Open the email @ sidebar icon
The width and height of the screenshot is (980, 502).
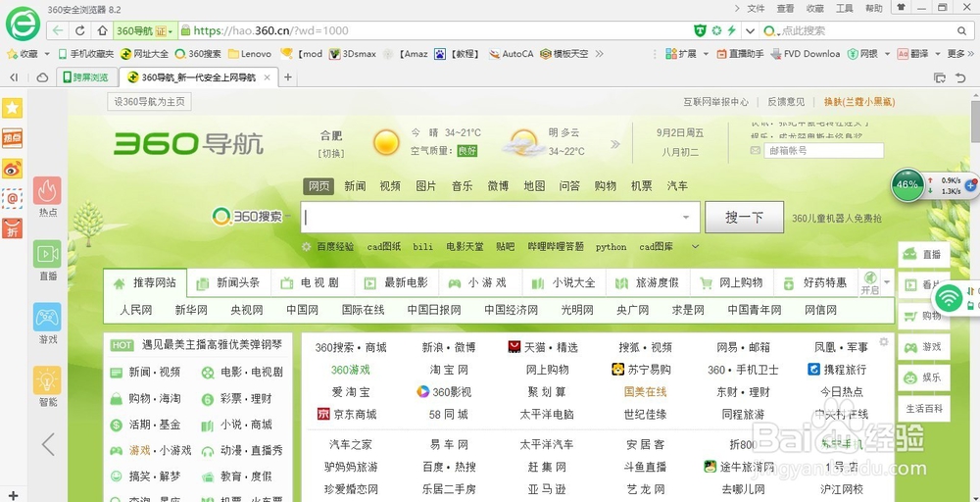pos(13,198)
